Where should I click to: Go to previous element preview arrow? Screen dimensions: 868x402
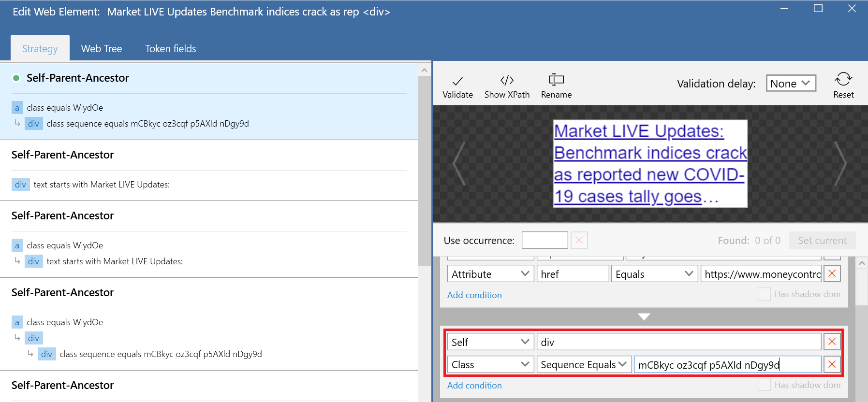click(x=459, y=164)
